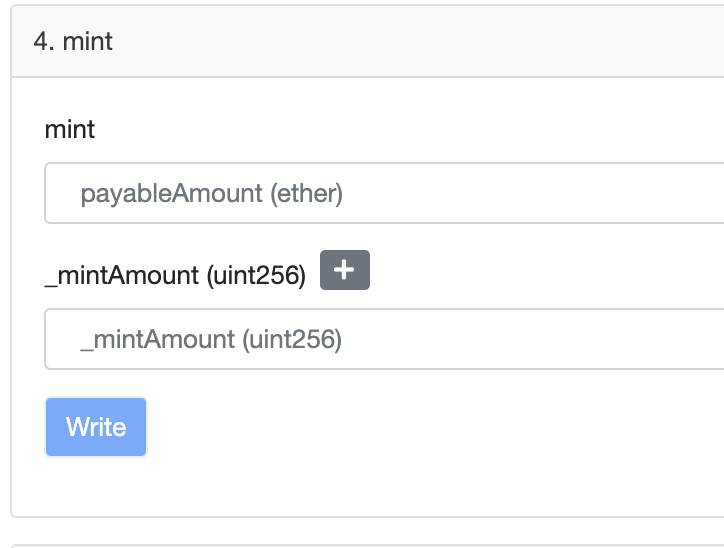The width and height of the screenshot is (724, 548).
Task: Select the "mint" function label
Action: (x=70, y=129)
